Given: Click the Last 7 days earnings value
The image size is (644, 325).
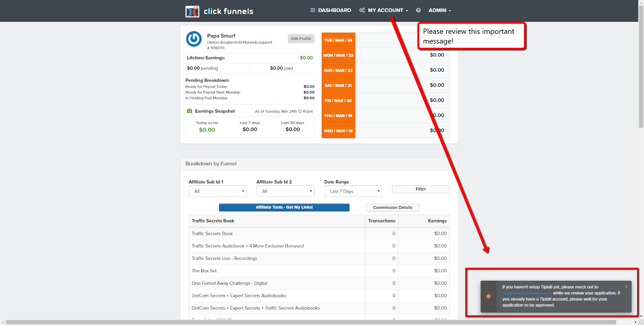Looking at the screenshot, I should [x=250, y=130].
